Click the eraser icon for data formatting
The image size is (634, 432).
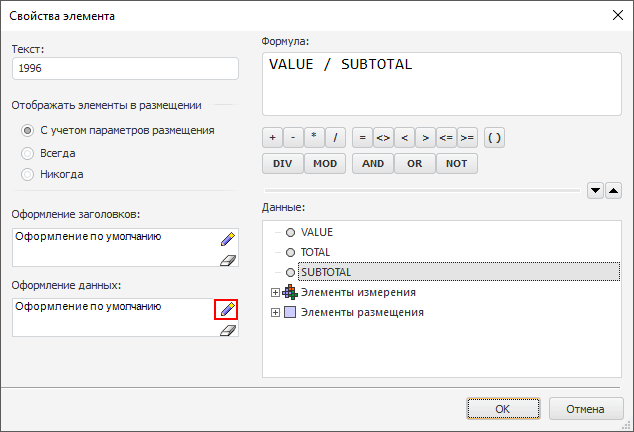(x=227, y=329)
